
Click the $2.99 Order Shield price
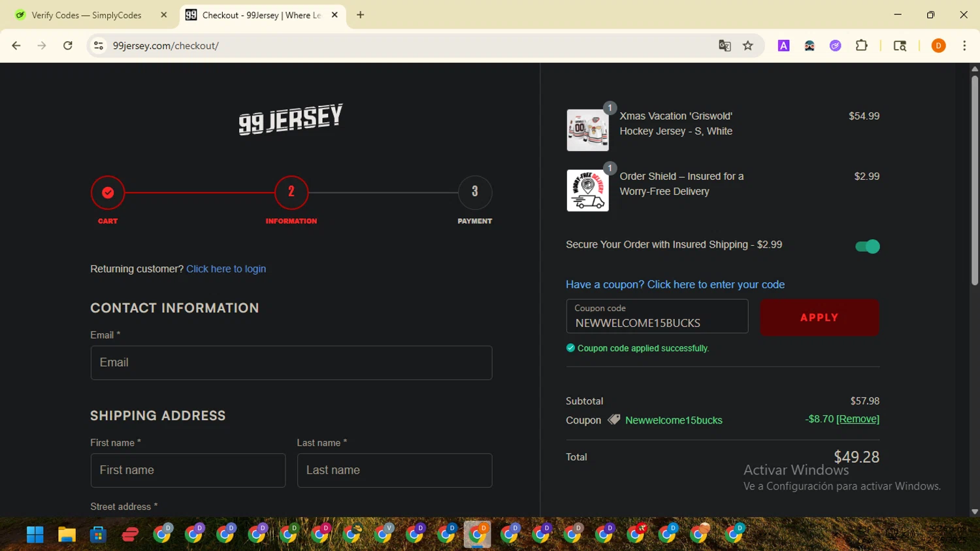867,176
